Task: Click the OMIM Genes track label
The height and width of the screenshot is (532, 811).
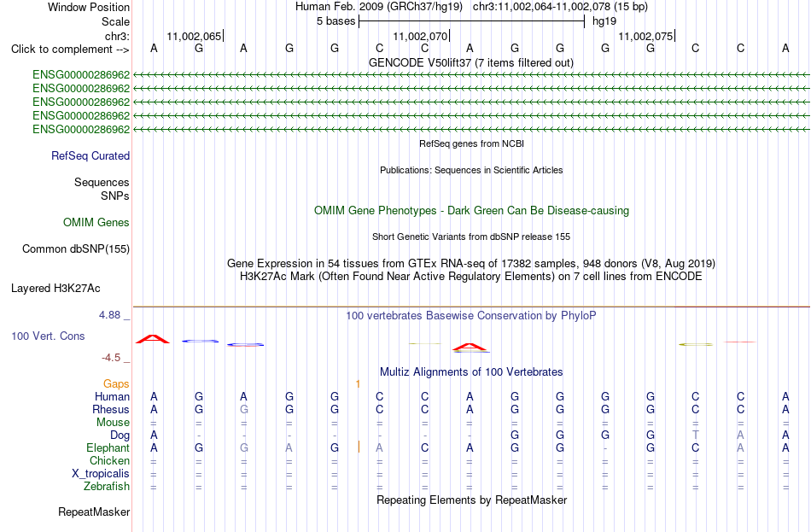Action: pyautogui.click(x=96, y=223)
